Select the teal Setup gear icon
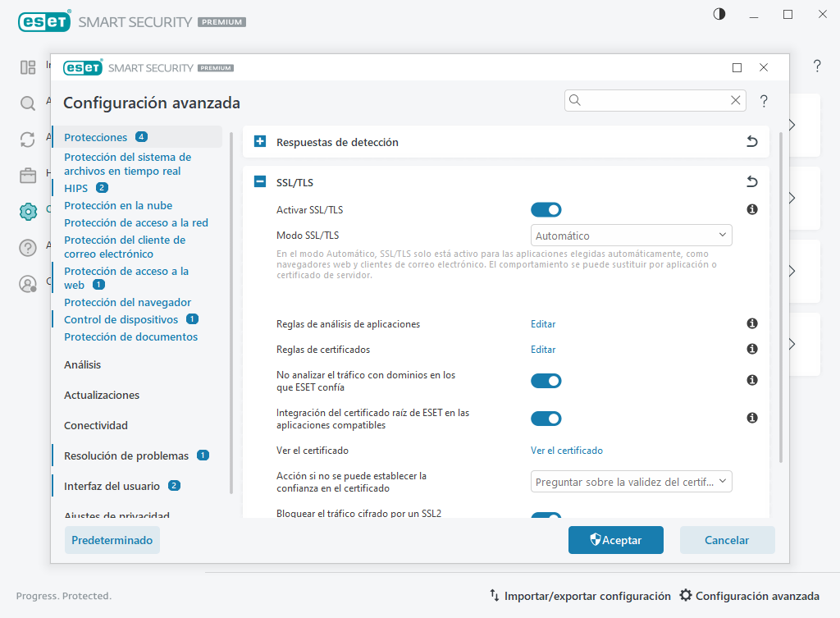The width and height of the screenshot is (840, 618). (x=28, y=211)
